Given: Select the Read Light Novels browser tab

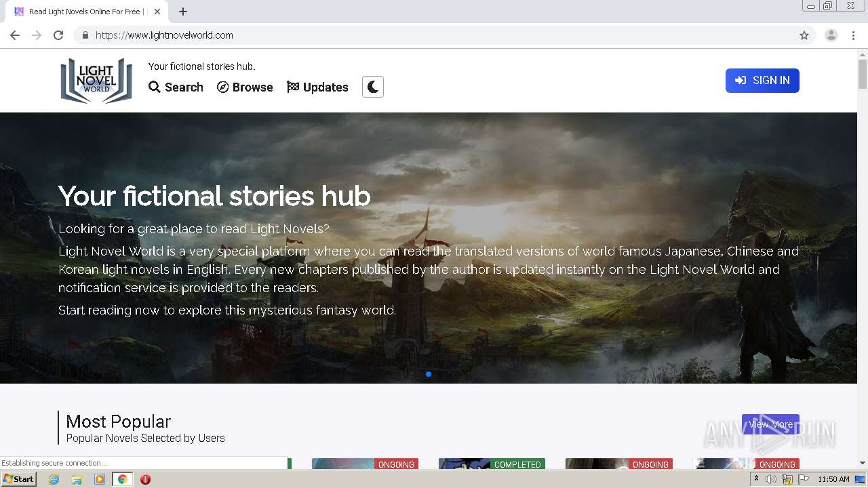Looking at the screenshot, I should coord(86,12).
